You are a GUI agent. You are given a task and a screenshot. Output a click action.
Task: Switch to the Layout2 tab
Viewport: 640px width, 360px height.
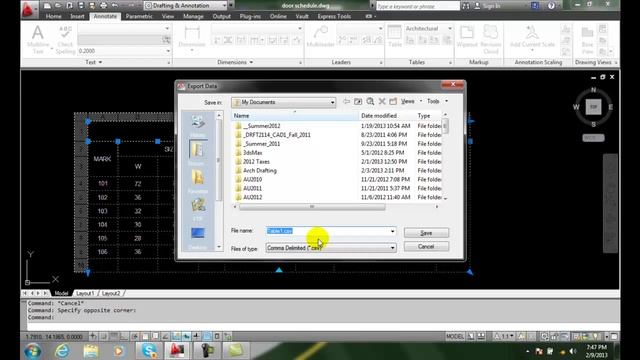pos(111,293)
